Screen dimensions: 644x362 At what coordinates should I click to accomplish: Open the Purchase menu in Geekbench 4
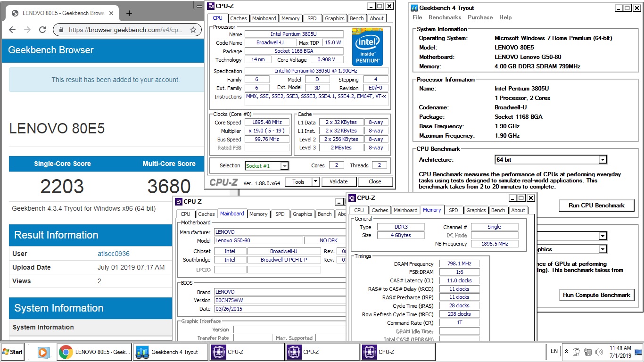point(480,17)
